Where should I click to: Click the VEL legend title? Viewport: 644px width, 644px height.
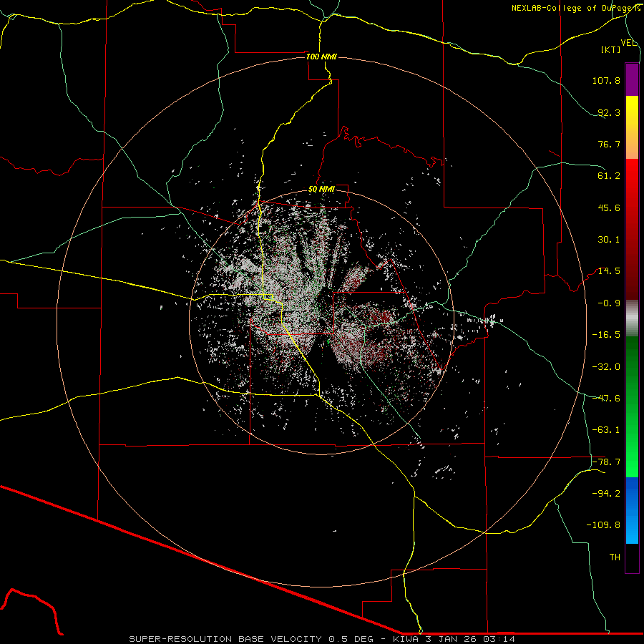[x=628, y=43]
